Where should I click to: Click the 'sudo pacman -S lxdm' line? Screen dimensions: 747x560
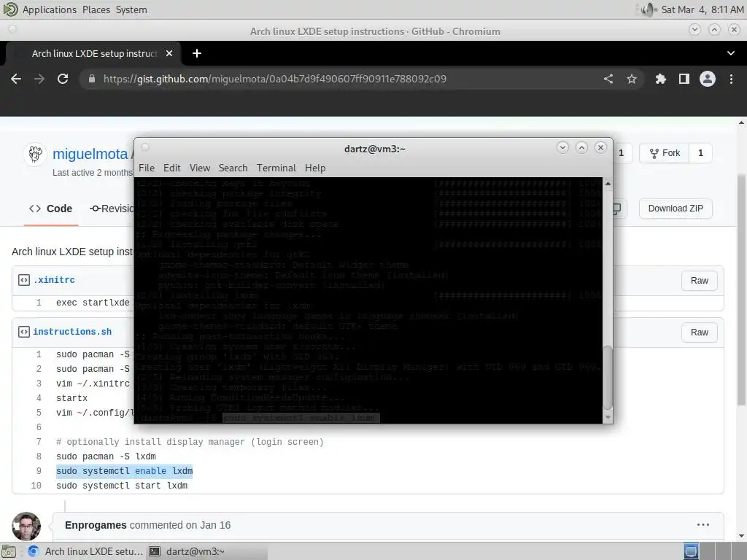106,456
